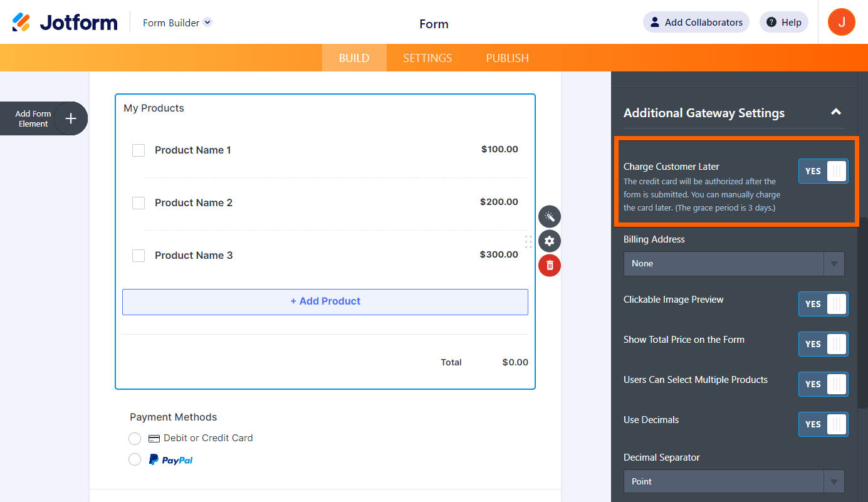
Task: Click the settings panel scrollbar
Action: pos(864,313)
